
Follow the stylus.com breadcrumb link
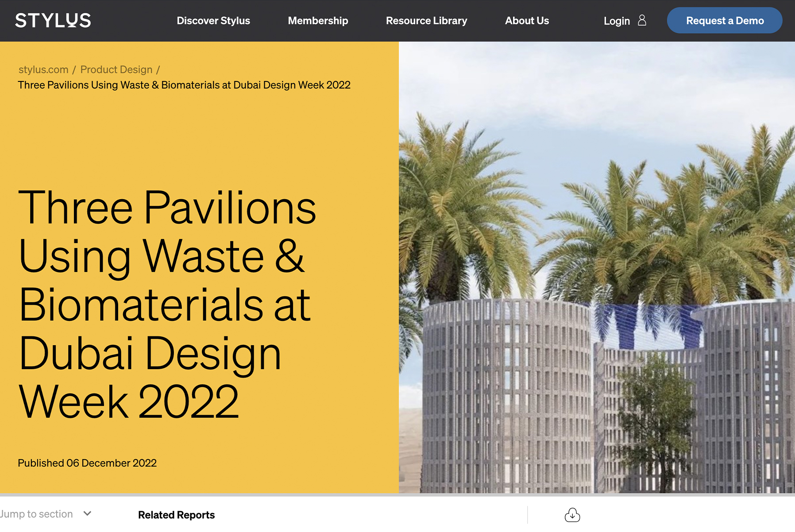pos(43,69)
